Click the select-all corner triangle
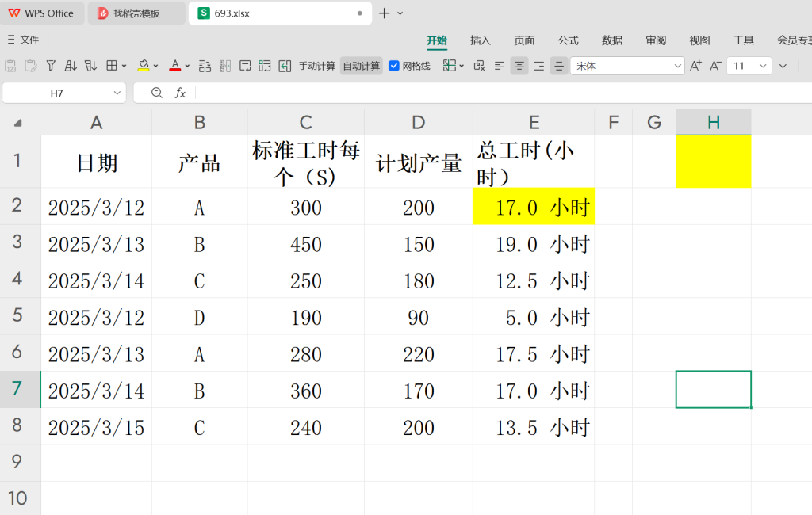Viewport: 812px width, 515px height. point(18,123)
